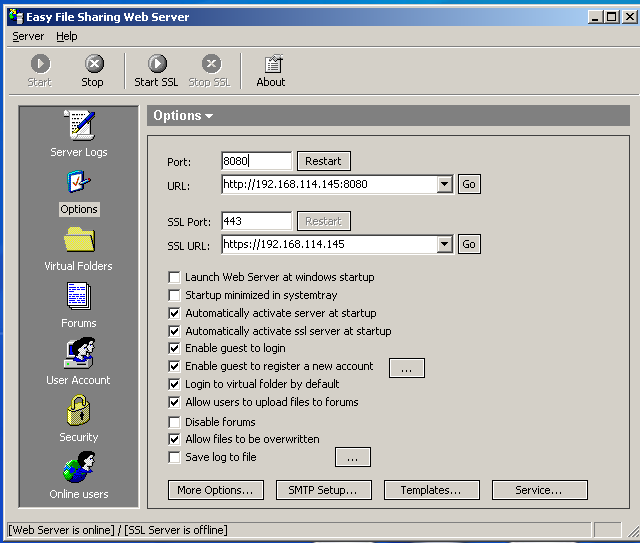Click the server status bar text
Image resolution: width=640 pixels, height=543 pixels.
tap(118, 530)
